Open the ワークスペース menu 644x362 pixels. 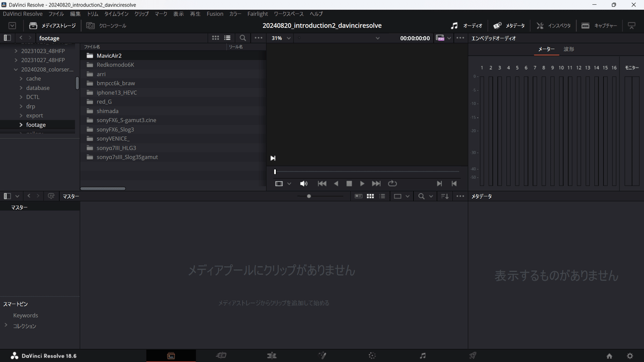(289, 14)
